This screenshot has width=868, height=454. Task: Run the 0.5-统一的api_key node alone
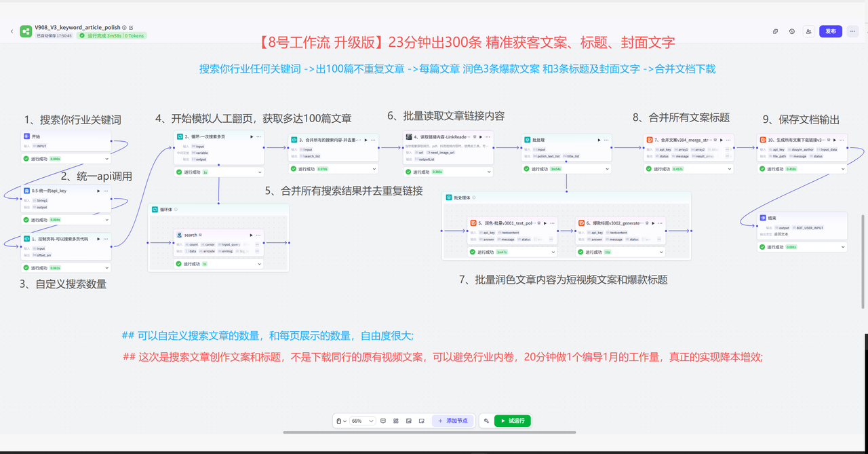click(x=98, y=191)
